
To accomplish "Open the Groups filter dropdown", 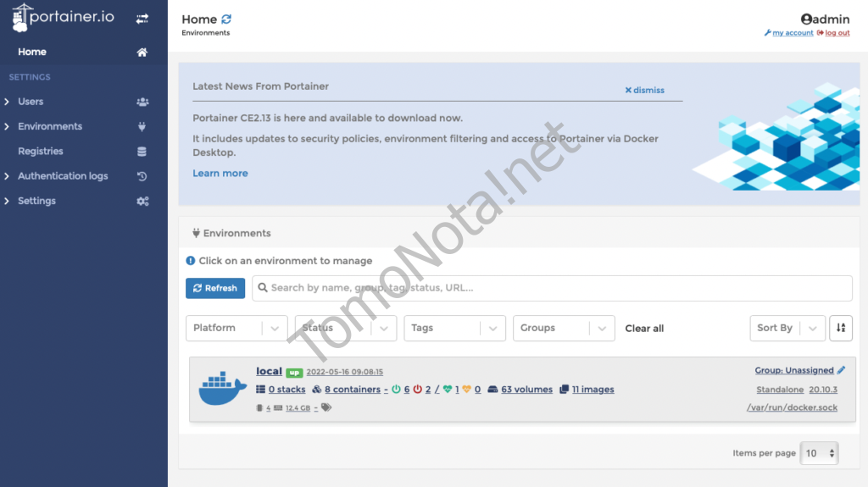I will [564, 329].
